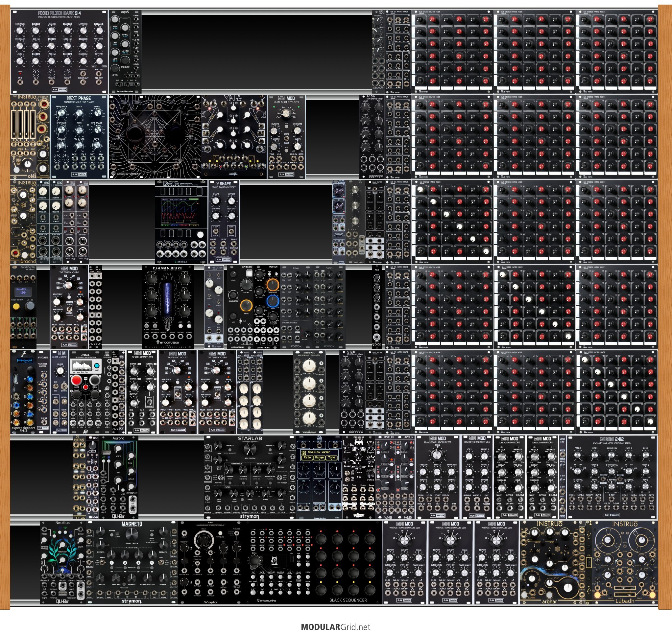Select the V Shape wave twist module
Screen dimensions: 672x634
tap(224, 222)
